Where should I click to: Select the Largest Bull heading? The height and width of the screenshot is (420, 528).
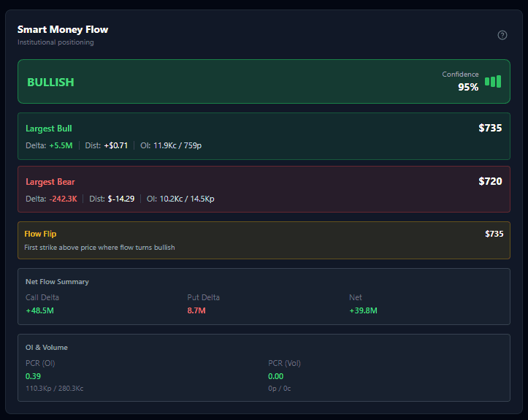(49, 129)
